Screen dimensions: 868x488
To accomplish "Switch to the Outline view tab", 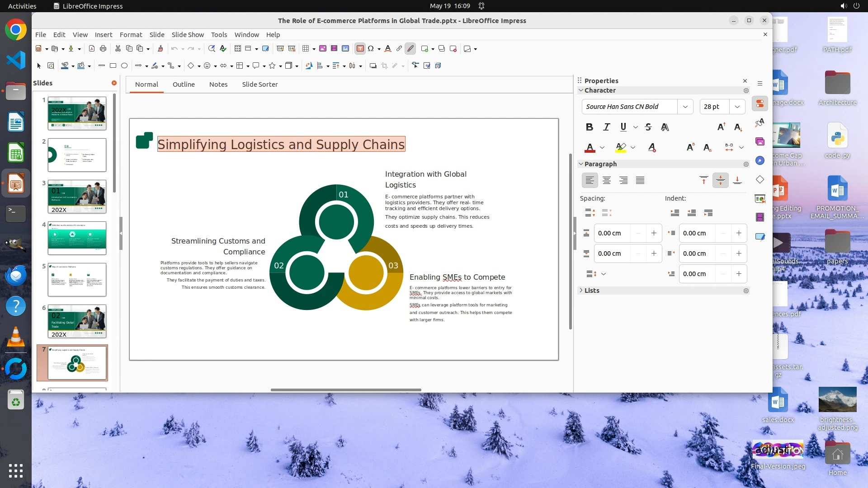I will click(x=184, y=84).
